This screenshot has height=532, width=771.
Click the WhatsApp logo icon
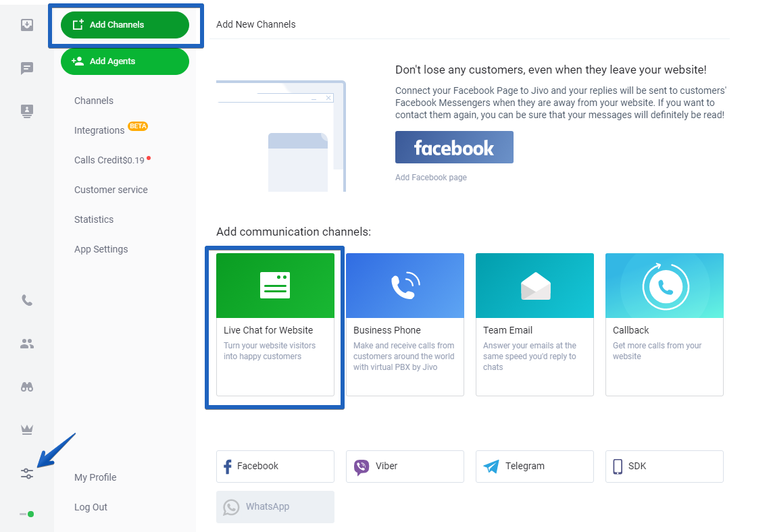point(231,507)
